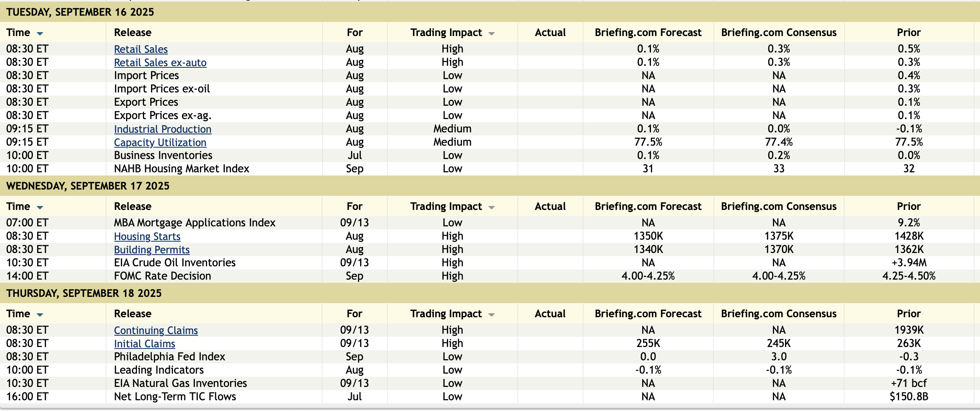Click the Philadelphia Fed Index entry
This screenshot has width=980, height=412.
169,357
